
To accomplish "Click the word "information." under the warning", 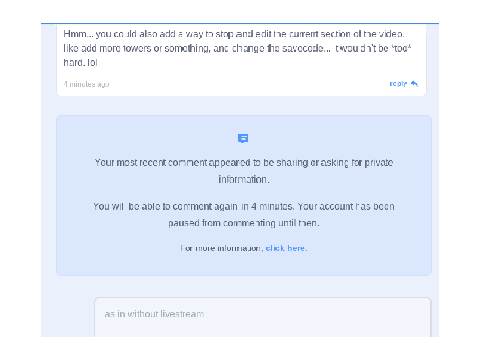I will click(244, 180).
